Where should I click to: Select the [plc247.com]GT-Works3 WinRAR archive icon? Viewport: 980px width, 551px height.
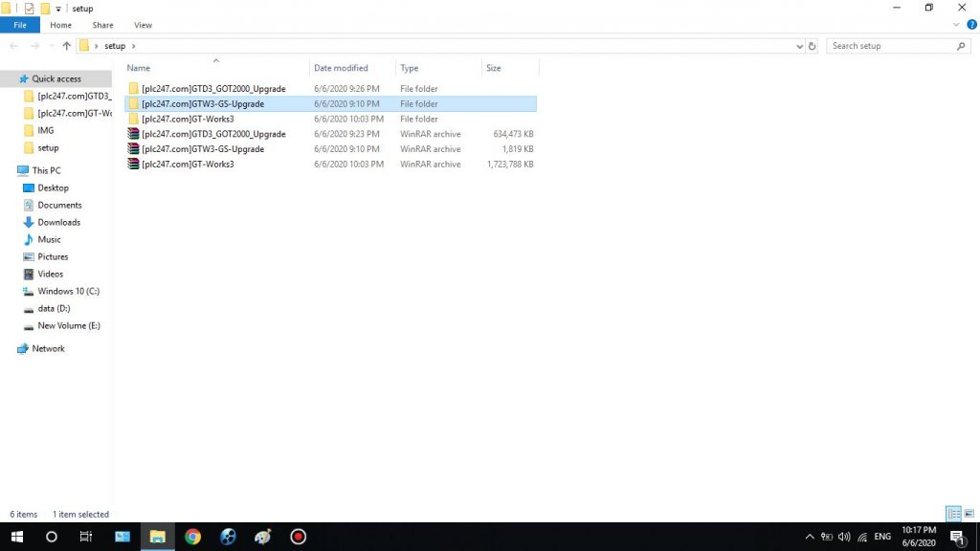coord(133,164)
